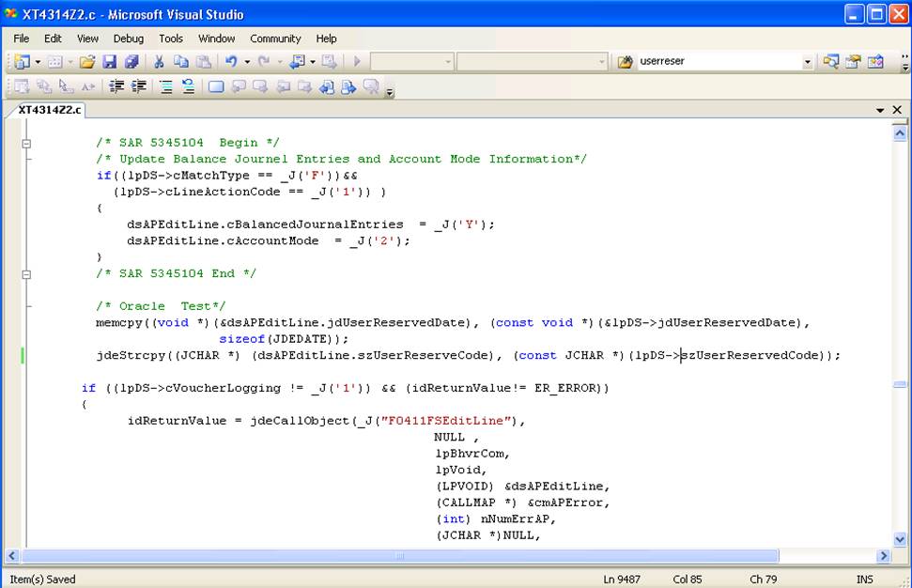Image resolution: width=912 pixels, height=588 pixels.
Task: Comment out the selected lines
Action: pyautogui.click(x=166, y=86)
